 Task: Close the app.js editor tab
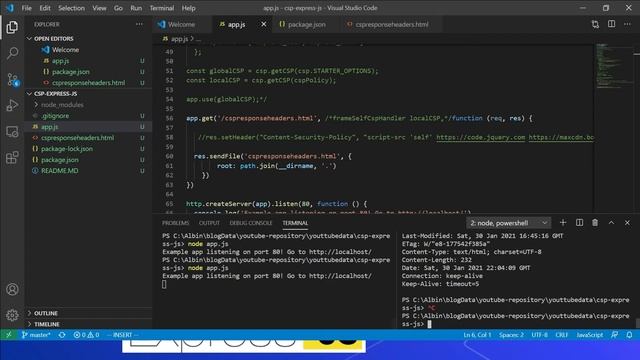pyautogui.click(x=264, y=24)
